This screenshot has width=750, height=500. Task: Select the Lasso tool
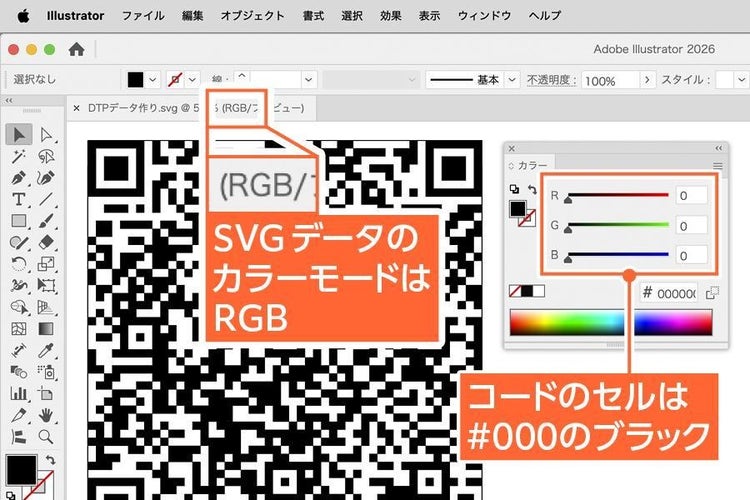[46, 156]
